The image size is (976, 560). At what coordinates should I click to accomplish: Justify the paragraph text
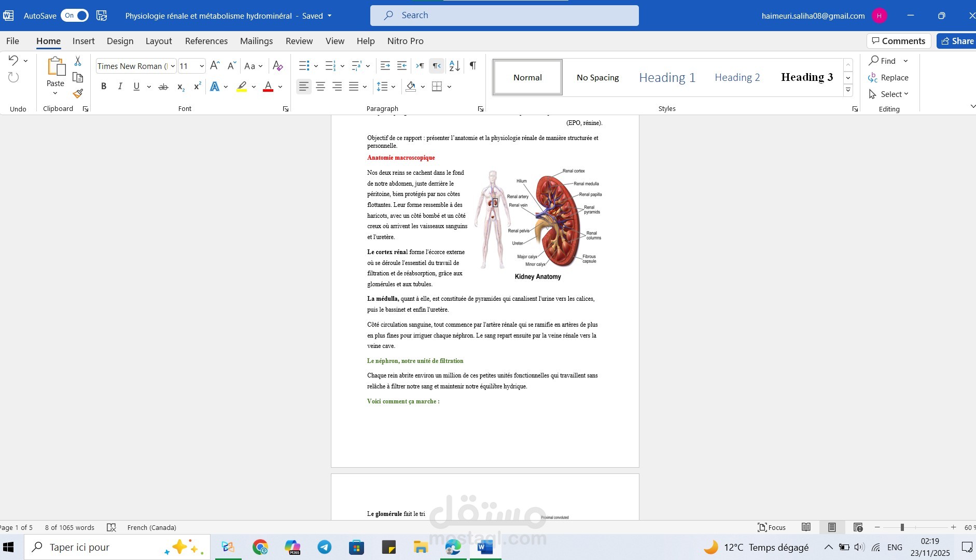coord(354,87)
